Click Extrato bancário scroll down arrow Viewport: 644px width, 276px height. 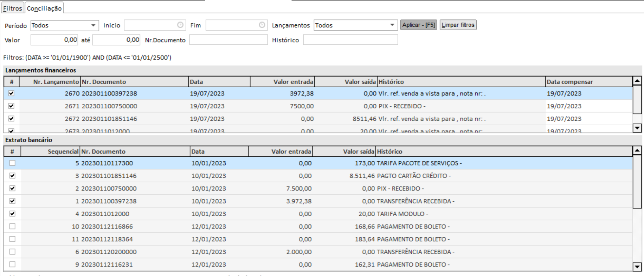pyautogui.click(x=637, y=266)
